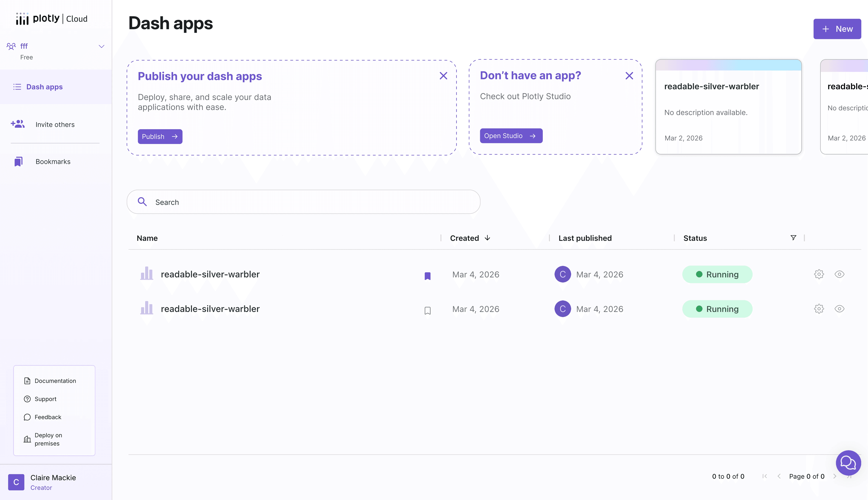This screenshot has width=868, height=500.
Task: Click the eye icon on first app row
Action: tap(839, 274)
